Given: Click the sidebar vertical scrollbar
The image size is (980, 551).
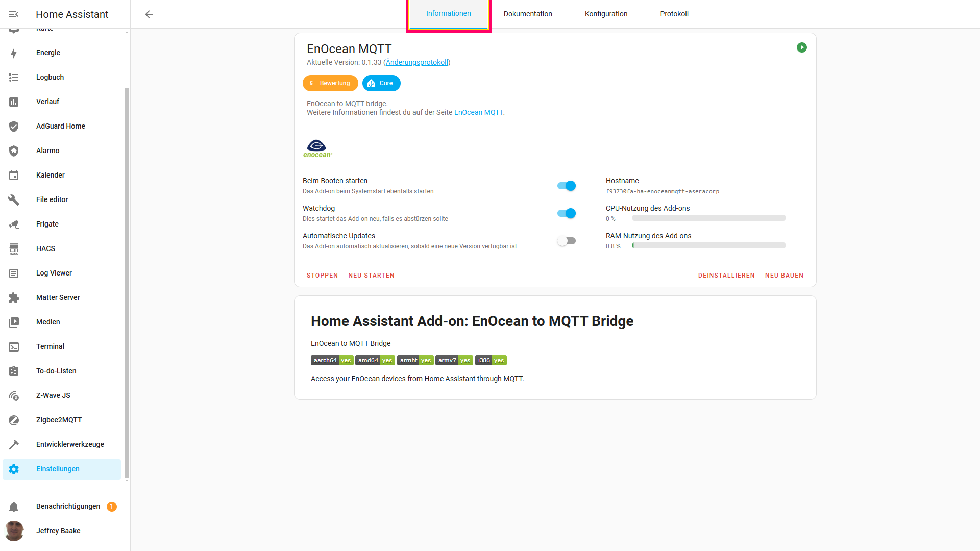Looking at the screenshot, I should (127, 283).
